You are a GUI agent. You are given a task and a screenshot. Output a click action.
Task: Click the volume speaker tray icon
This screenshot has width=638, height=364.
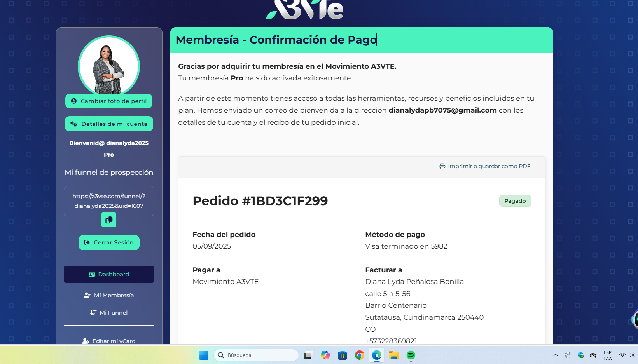click(631, 355)
